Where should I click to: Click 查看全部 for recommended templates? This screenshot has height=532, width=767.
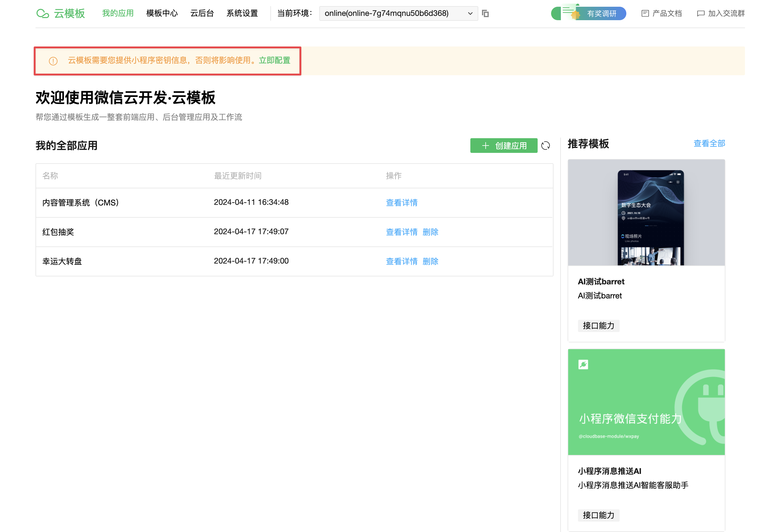tap(709, 144)
